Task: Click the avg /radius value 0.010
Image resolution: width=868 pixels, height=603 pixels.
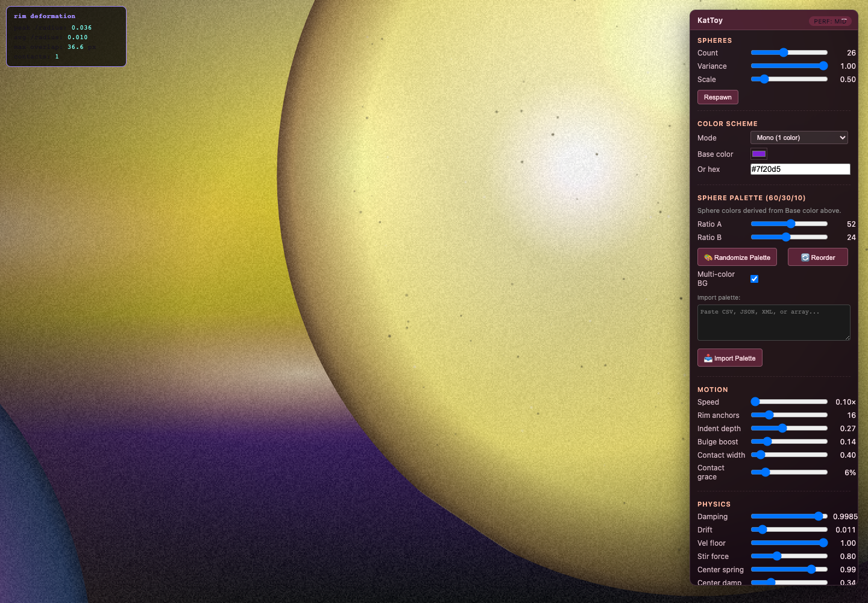Action: tap(77, 37)
